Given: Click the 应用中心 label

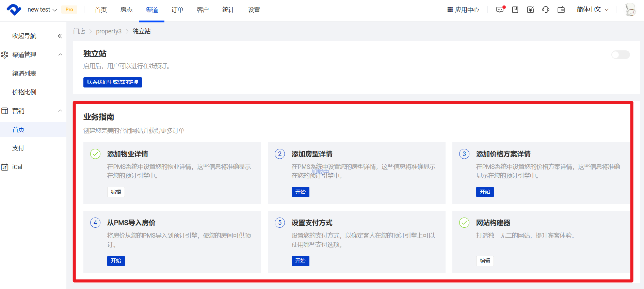Looking at the screenshot, I should click(467, 10).
